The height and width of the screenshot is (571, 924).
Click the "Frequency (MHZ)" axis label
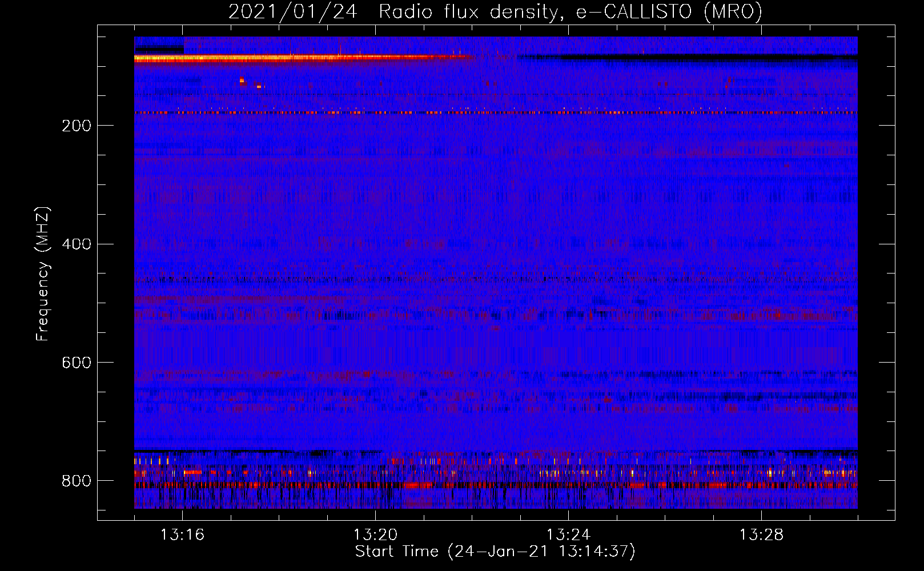pos(43,274)
